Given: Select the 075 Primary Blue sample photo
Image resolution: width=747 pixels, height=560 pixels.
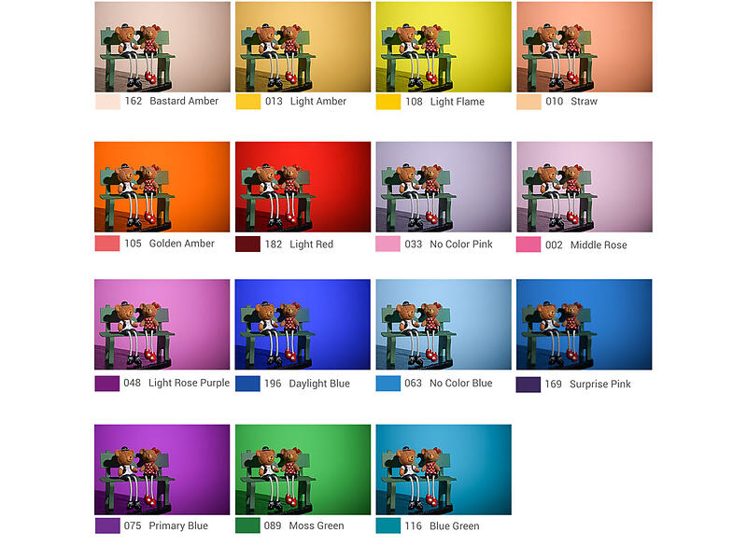Looking at the screenshot, I should pyautogui.click(x=162, y=469).
